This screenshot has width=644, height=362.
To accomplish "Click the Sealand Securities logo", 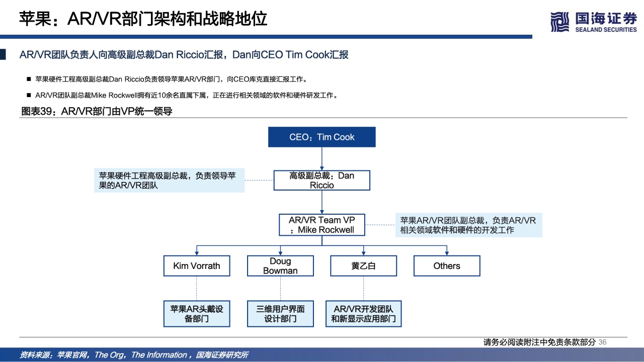I will (594, 23).
